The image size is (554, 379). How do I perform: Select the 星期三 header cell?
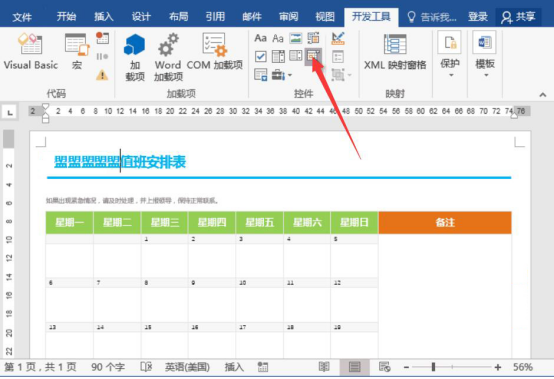click(165, 223)
